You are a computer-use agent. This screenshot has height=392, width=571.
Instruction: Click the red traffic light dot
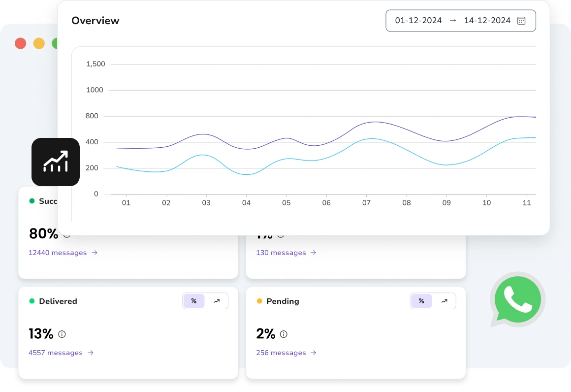tap(20, 43)
